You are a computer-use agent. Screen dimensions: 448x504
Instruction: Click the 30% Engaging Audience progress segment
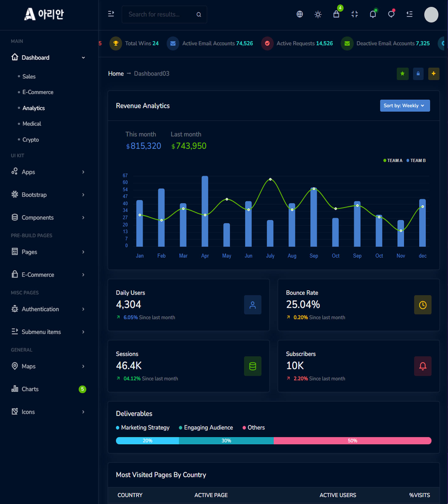click(226, 441)
